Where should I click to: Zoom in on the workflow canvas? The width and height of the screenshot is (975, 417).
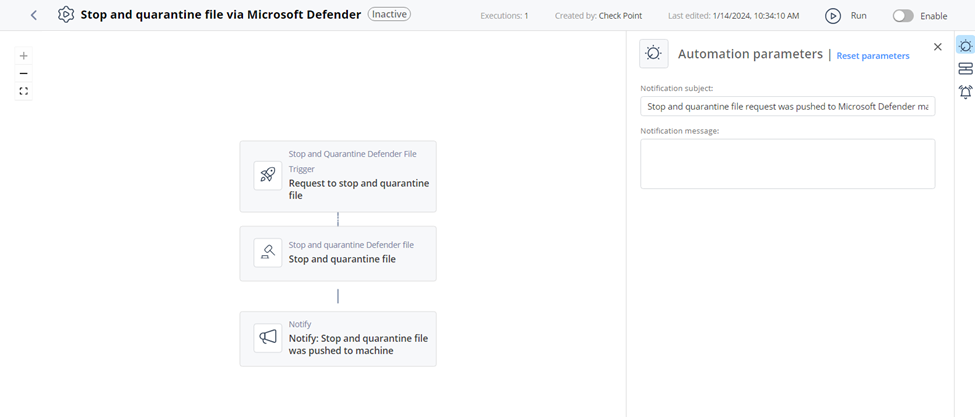point(24,55)
